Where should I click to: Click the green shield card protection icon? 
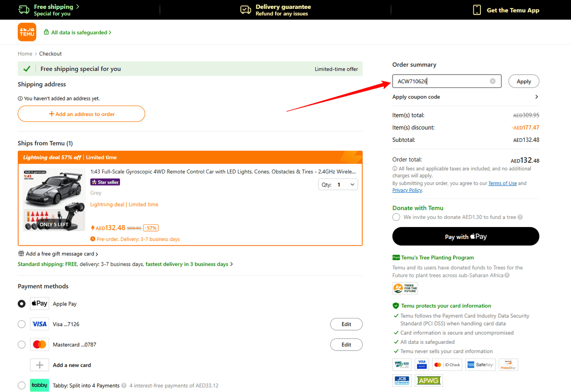point(396,306)
